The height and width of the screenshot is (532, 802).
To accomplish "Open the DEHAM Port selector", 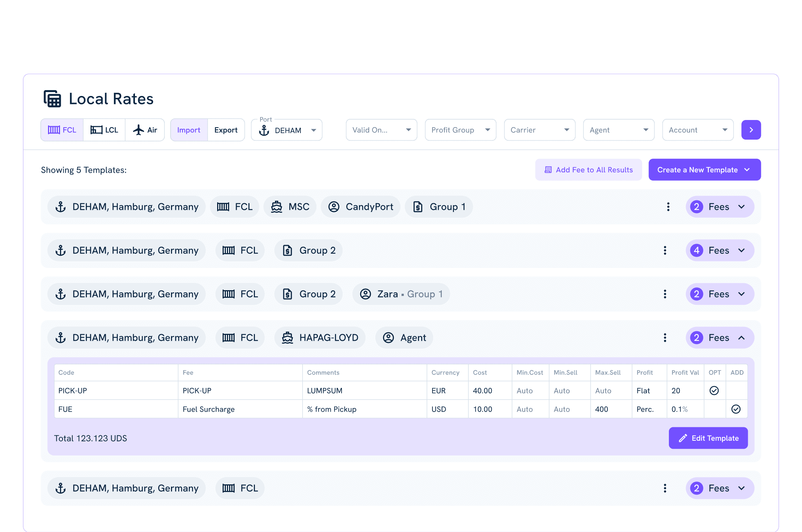I will (287, 130).
